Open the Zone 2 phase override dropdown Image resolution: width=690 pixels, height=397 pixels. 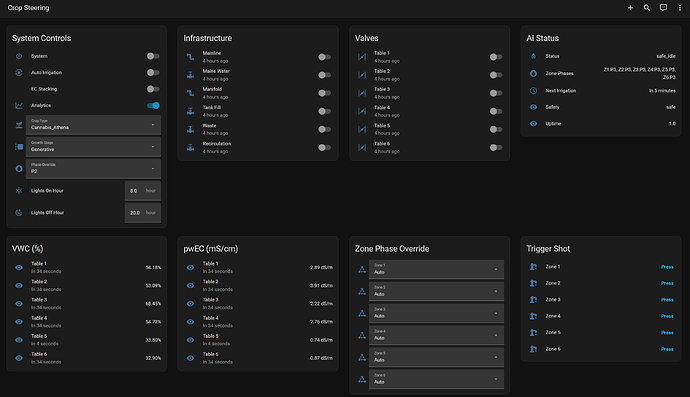click(x=437, y=291)
